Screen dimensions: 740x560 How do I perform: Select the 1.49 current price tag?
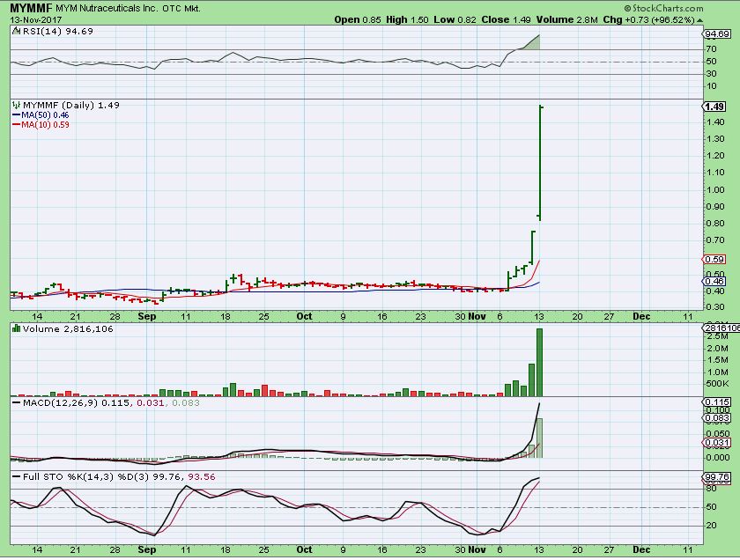714,107
